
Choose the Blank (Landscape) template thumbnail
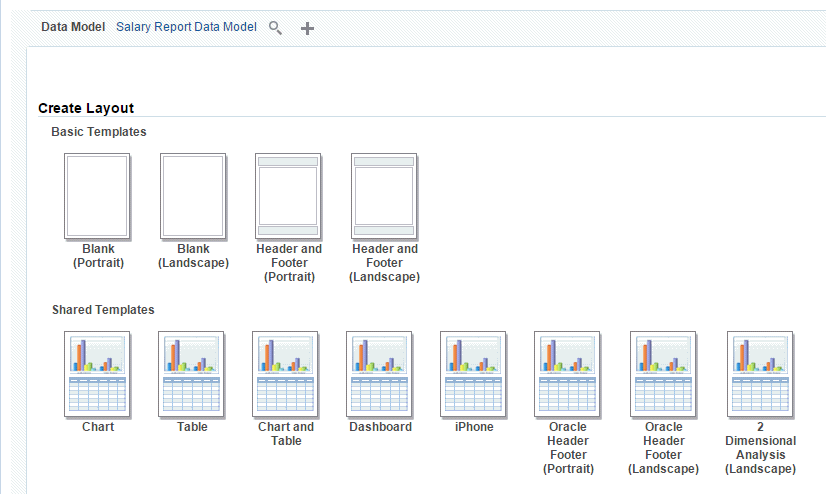[x=193, y=196]
